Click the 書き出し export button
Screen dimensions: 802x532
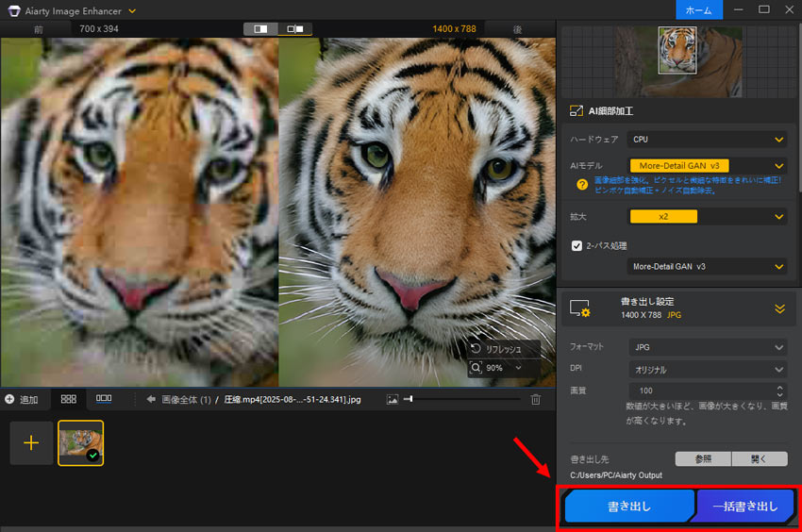pyautogui.click(x=629, y=506)
